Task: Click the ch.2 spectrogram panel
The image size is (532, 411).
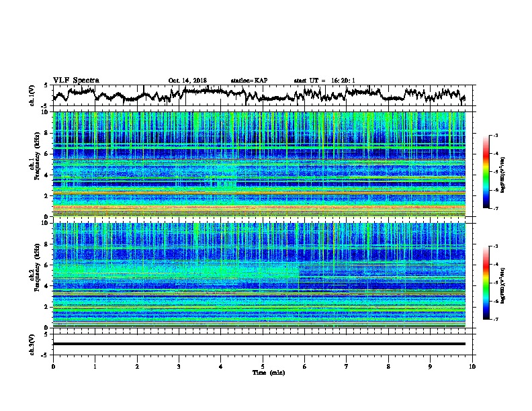Action: click(259, 275)
